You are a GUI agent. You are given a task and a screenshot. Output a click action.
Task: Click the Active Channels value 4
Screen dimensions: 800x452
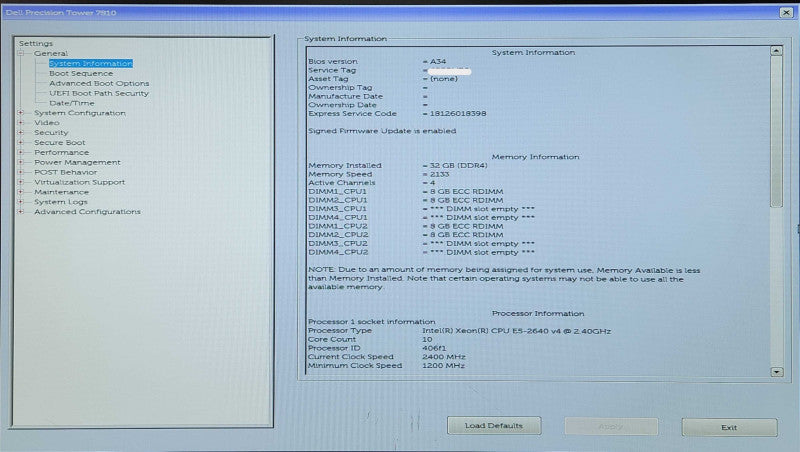click(x=432, y=183)
